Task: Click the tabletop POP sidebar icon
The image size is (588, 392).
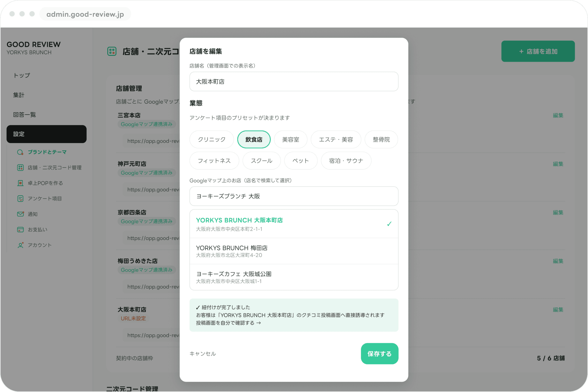Action: coord(20,183)
